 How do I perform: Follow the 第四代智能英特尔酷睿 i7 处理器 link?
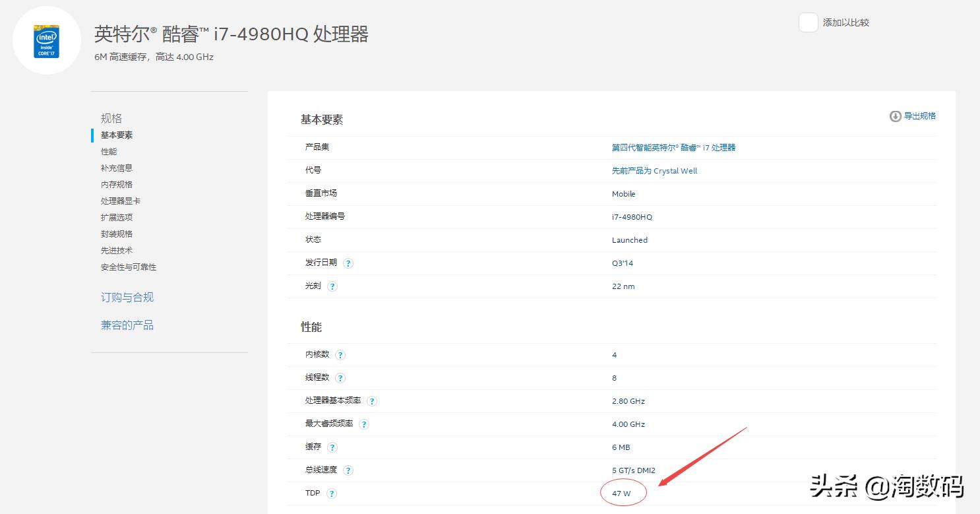tap(675, 147)
